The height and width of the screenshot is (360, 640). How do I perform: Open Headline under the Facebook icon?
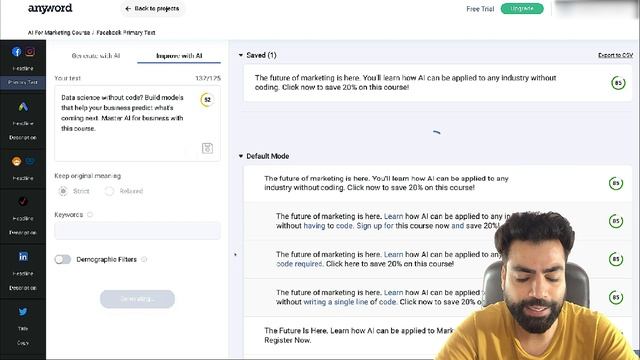tap(23, 69)
